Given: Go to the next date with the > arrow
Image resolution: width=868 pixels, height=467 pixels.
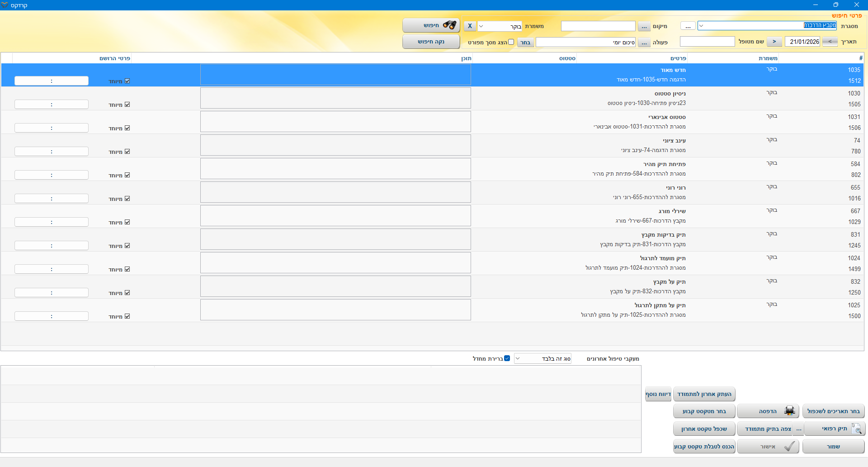Looking at the screenshot, I should tap(774, 42).
